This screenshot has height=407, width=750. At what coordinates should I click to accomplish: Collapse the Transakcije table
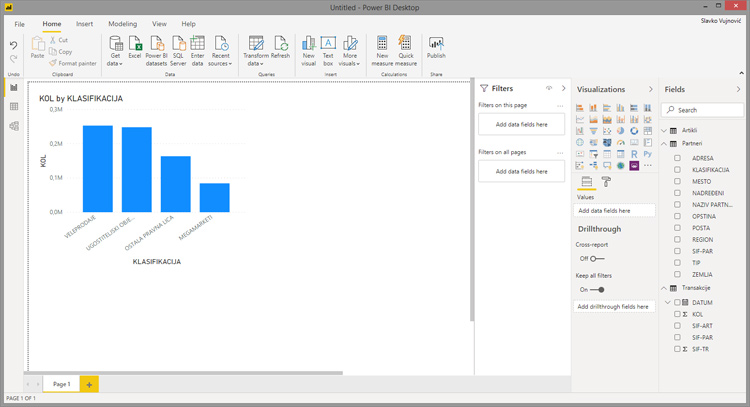pyautogui.click(x=664, y=288)
